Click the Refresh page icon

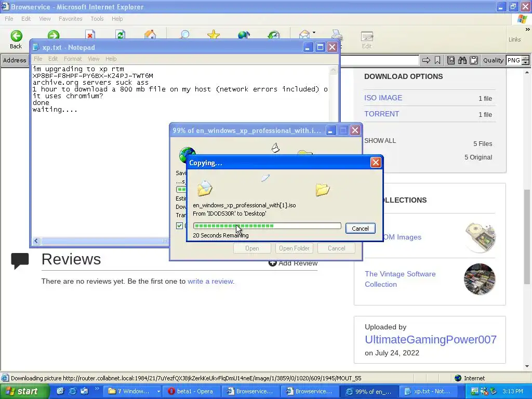coord(121,35)
